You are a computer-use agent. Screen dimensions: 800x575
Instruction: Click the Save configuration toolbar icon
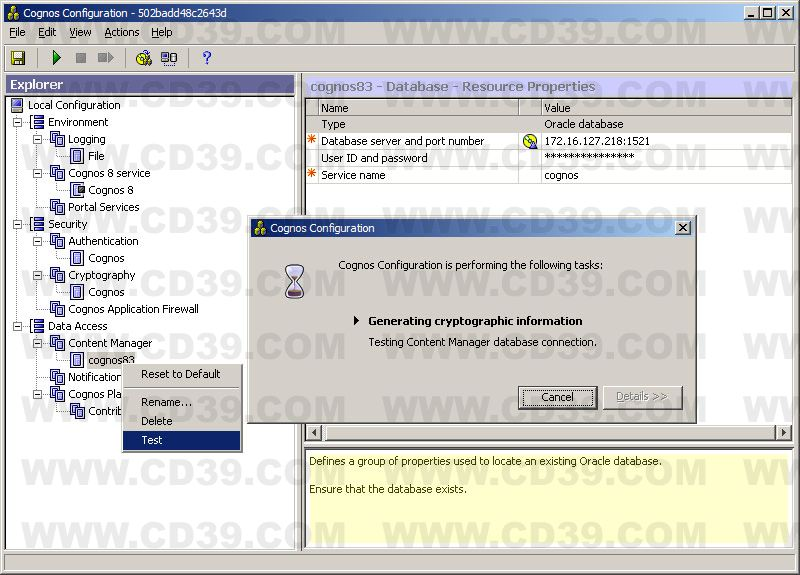pyautogui.click(x=18, y=58)
